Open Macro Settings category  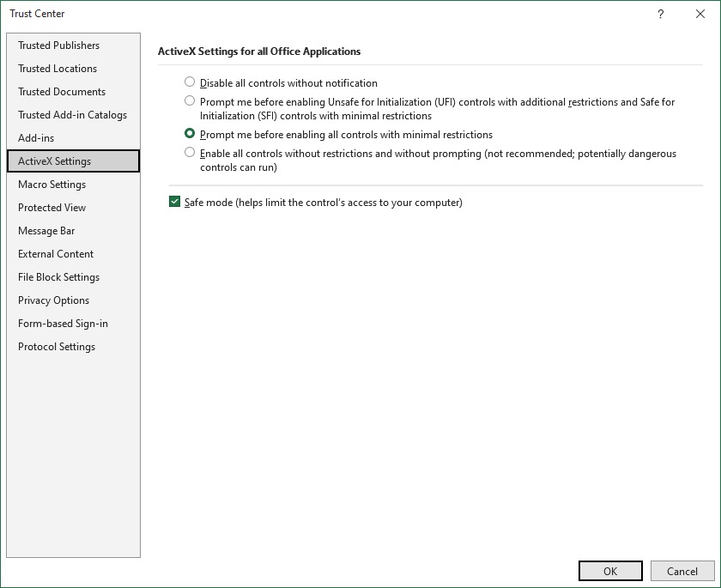tap(51, 185)
